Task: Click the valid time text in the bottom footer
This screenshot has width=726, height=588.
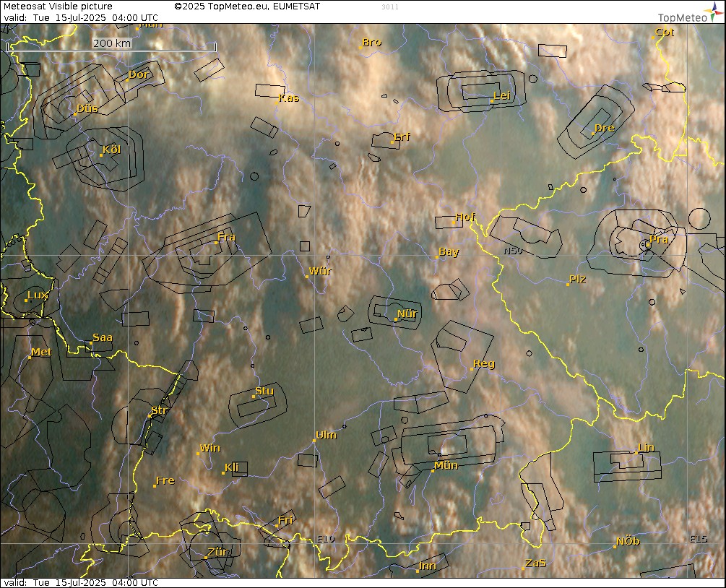Action: 81,582
